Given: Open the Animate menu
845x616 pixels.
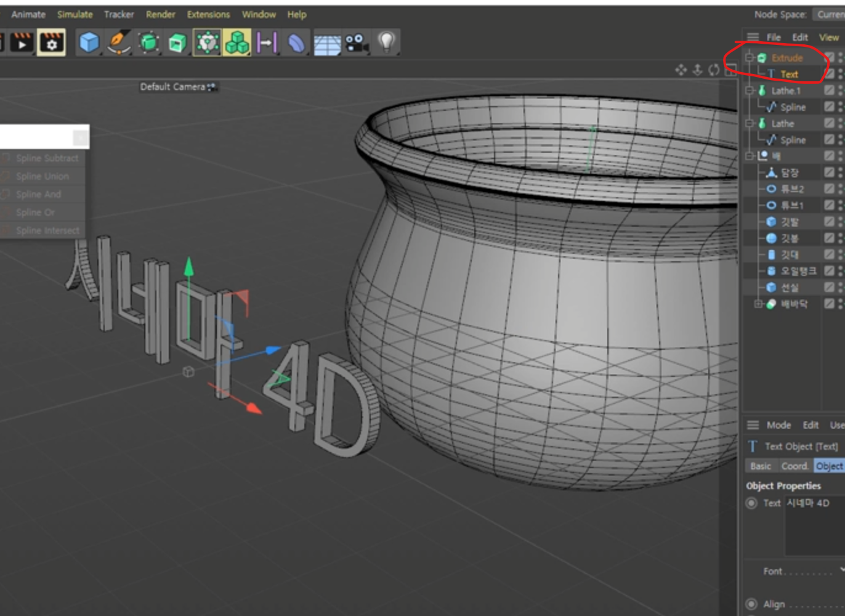Looking at the screenshot, I should pos(28,14).
